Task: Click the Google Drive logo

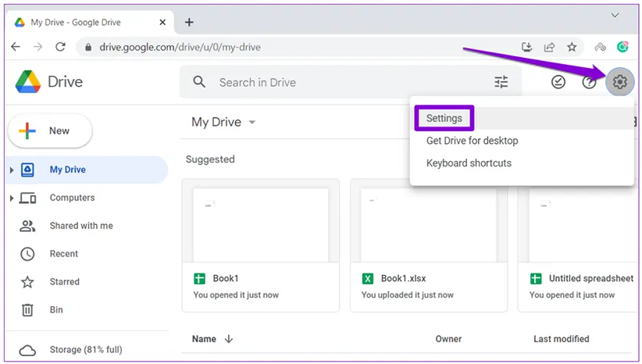Action: [48, 82]
